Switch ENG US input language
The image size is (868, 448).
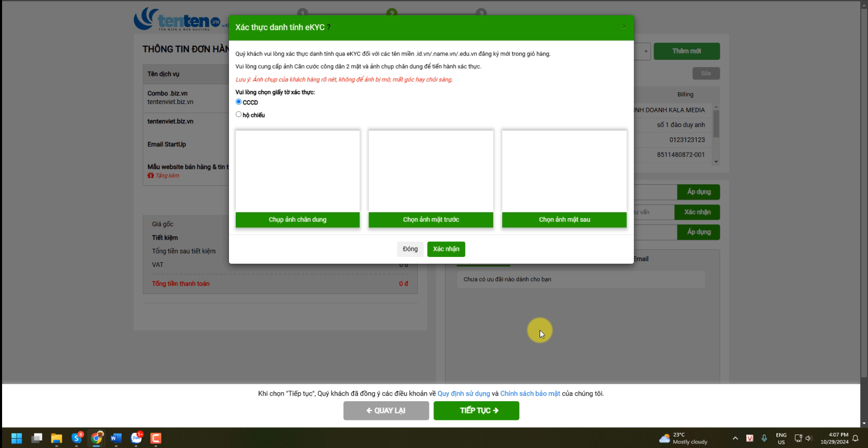point(781,438)
